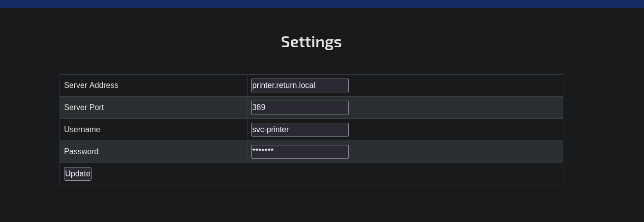Select the Server Port field showing 389
Viewport: 644px width, 222px height.
(300, 108)
